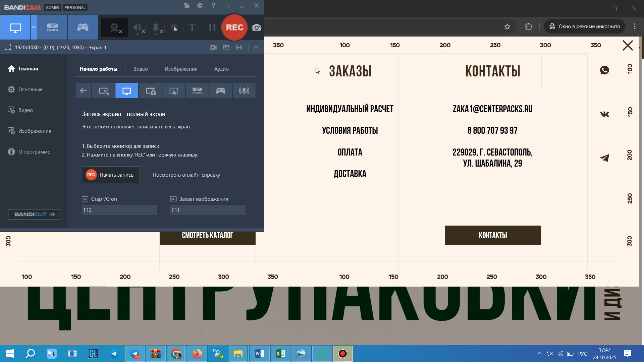Image resolution: width=644 pixels, height=362 pixels.
Task: Open the scheduled recording clock icon
Action: click(x=200, y=6)
